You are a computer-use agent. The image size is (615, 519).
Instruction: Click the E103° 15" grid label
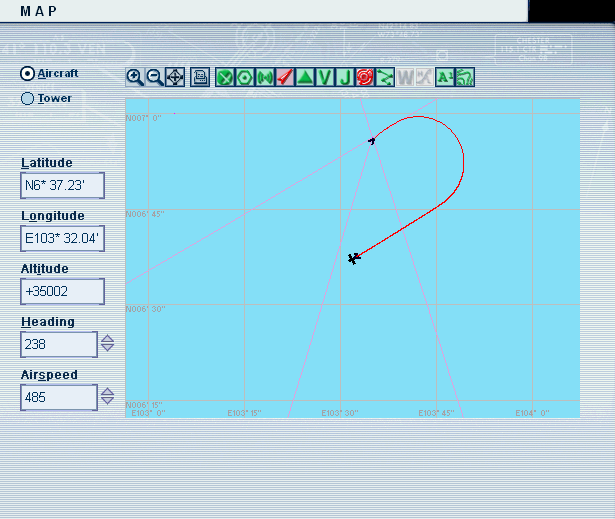click(x=244, y=413)
